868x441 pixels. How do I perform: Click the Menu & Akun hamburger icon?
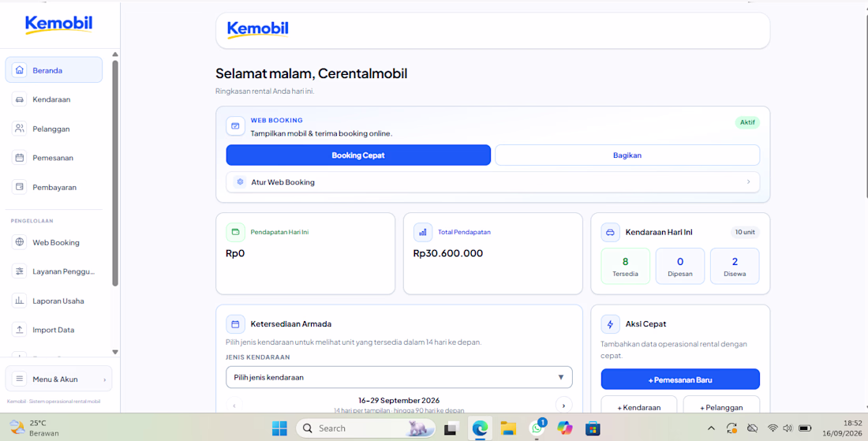20,379
